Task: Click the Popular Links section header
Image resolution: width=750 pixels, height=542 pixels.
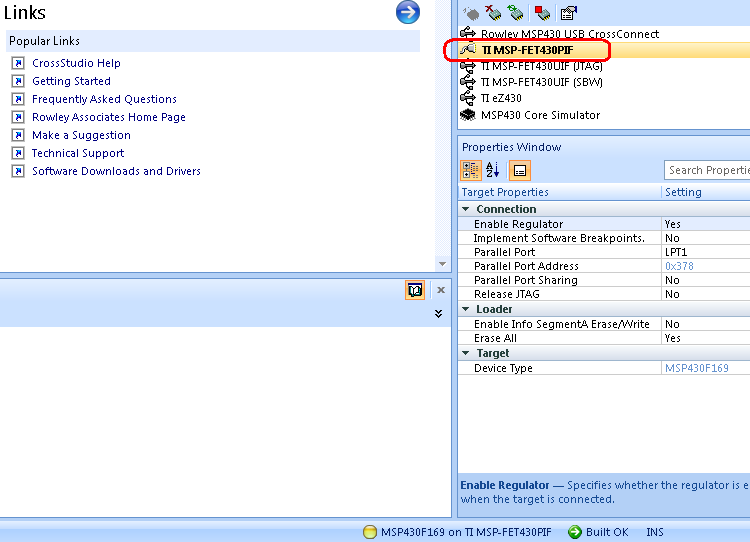Action: coord(213,41)
